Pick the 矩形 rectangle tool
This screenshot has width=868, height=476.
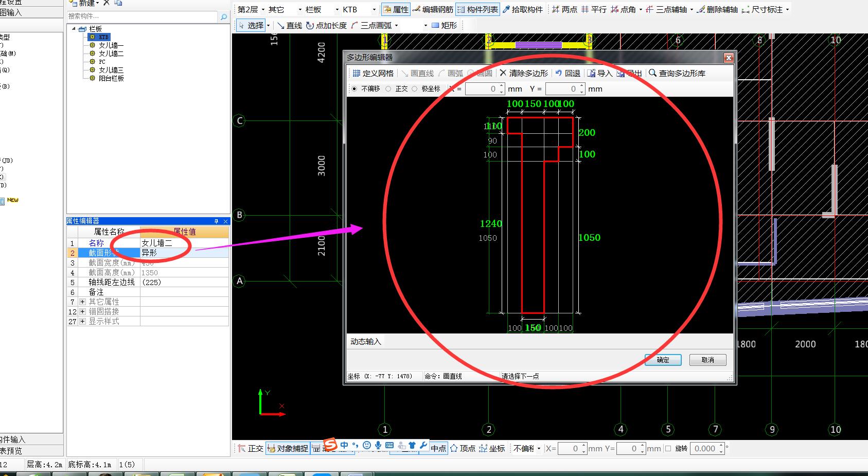[444, 25]
